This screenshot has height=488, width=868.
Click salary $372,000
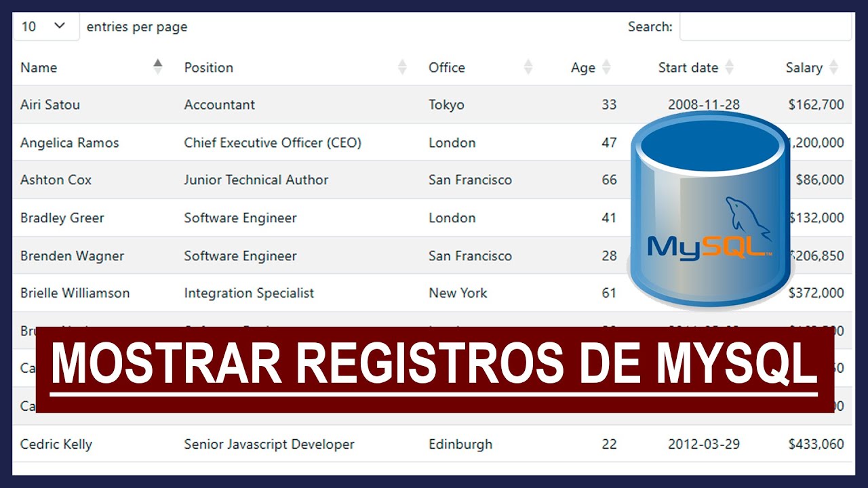816,293
